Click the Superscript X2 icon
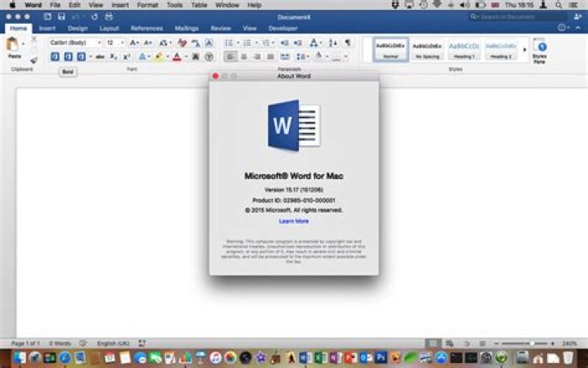588x368 pixels. (127, 56)
